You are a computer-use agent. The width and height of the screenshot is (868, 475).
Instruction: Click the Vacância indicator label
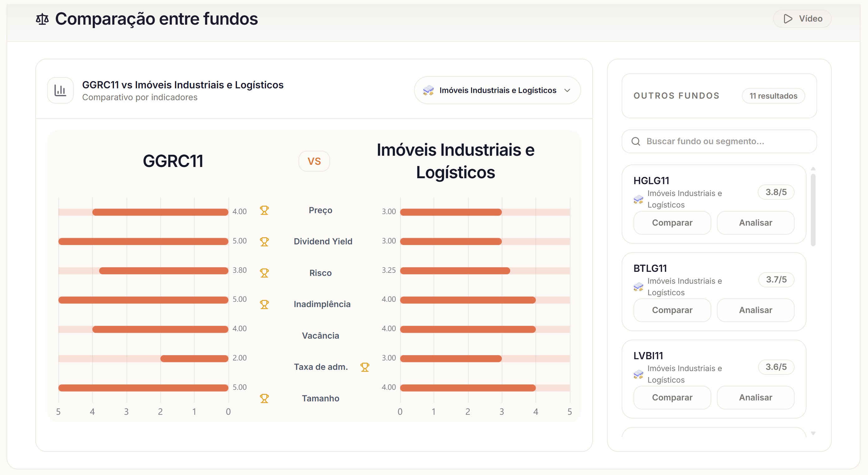(x=320, y=335)
